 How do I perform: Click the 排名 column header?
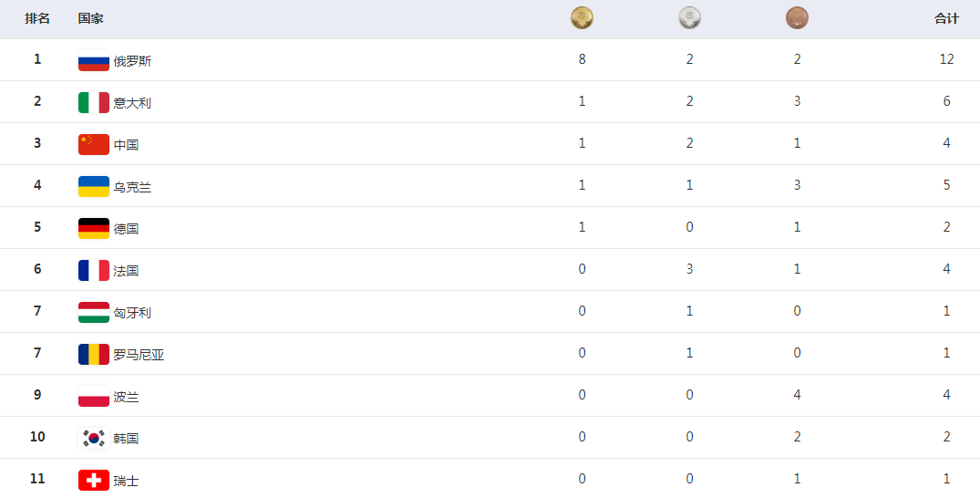click(x=36, y=19)
